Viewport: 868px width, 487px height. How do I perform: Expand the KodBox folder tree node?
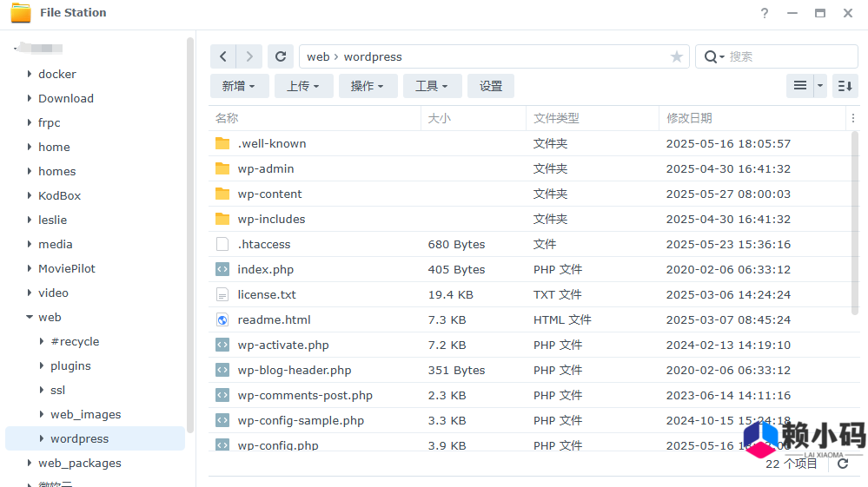(x=30, y=195)
